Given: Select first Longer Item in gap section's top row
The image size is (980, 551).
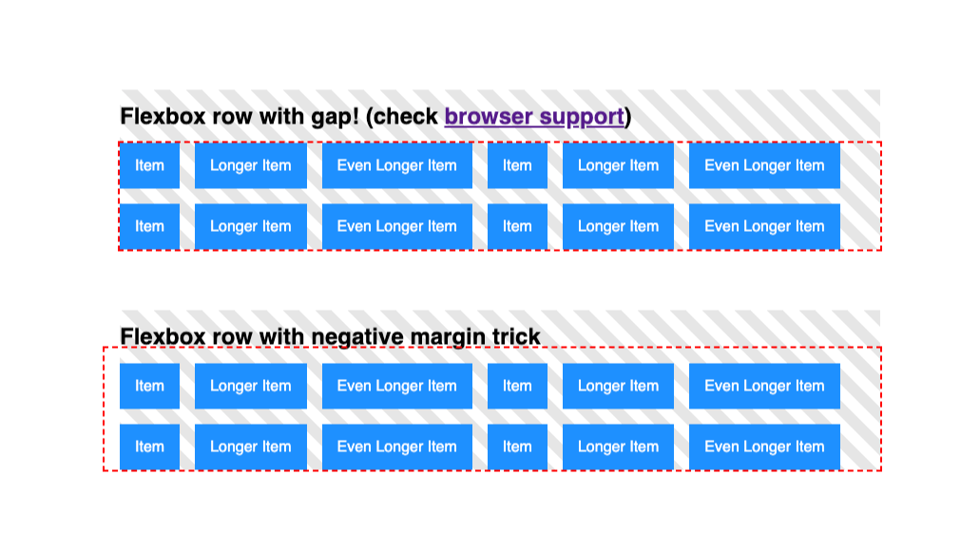Looking at the screenshot, I should [251, 165].
